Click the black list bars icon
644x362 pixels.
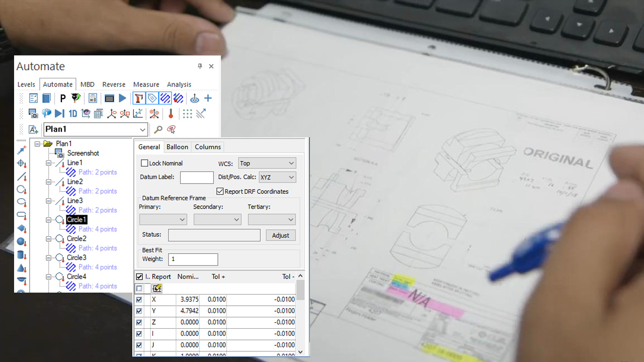point(109,99)
